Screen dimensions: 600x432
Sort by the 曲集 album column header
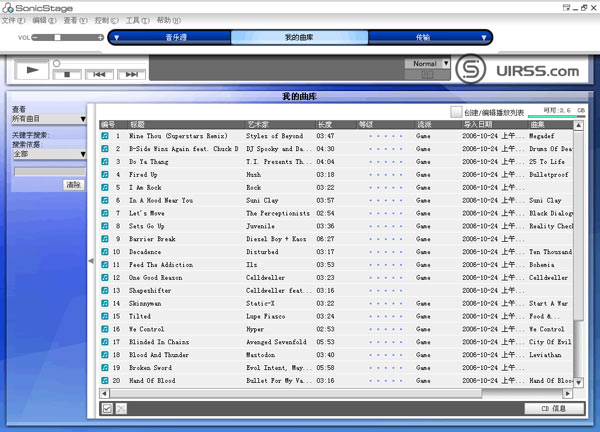pyautogui.click(x=550, y=124)
